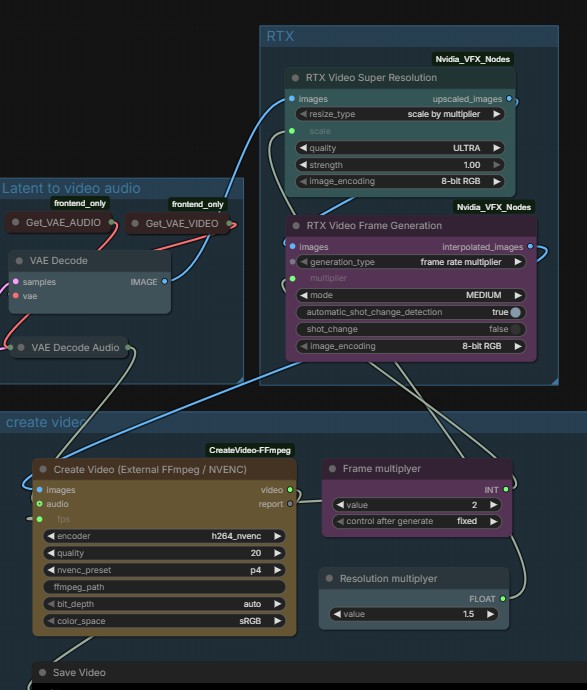The width and height of the screenshot is (587, 690).
Task: Select the RTX group title
Action: pos(280,36)
